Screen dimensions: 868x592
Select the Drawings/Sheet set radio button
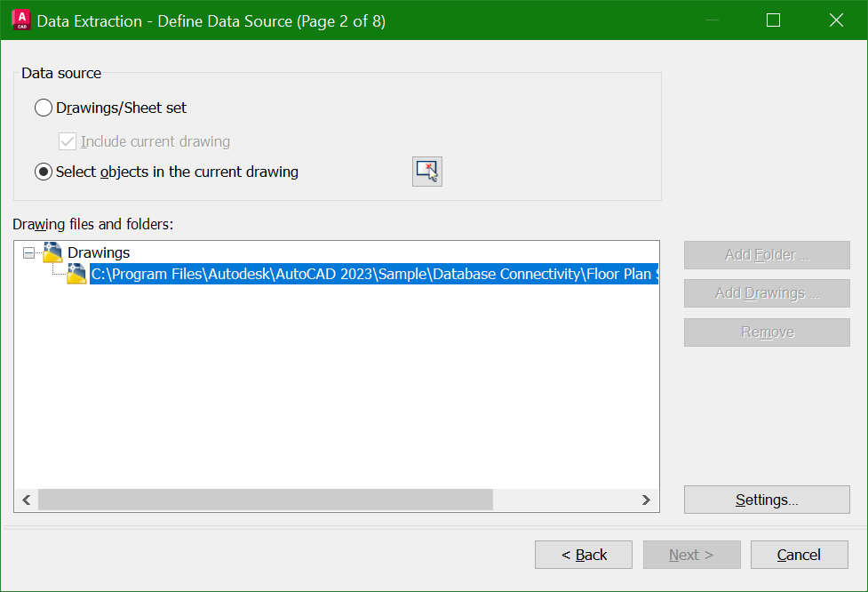click(44, 108)
